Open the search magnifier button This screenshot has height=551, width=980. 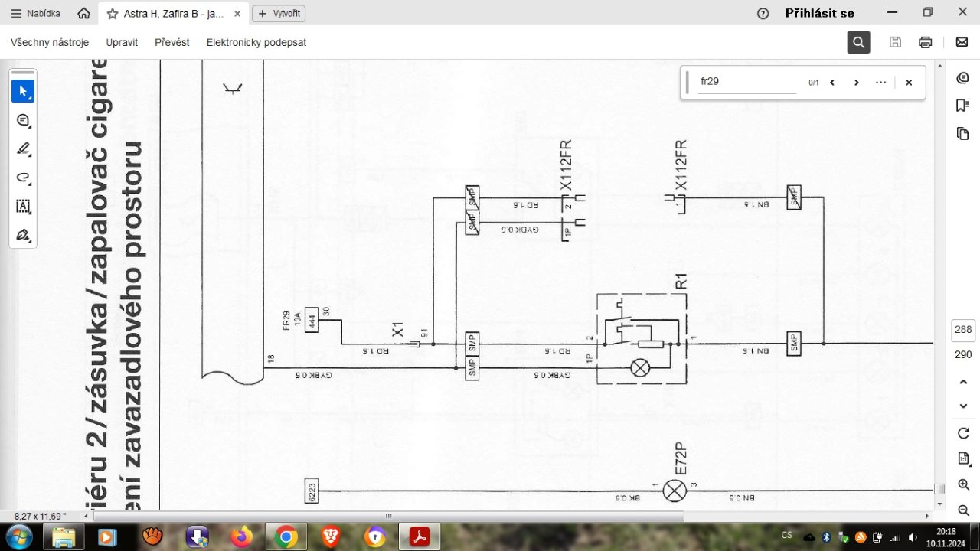tap(858, 42)
